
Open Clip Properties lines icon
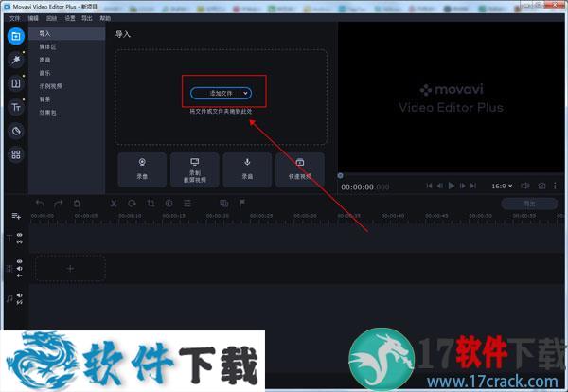click(x=187, y=204)
